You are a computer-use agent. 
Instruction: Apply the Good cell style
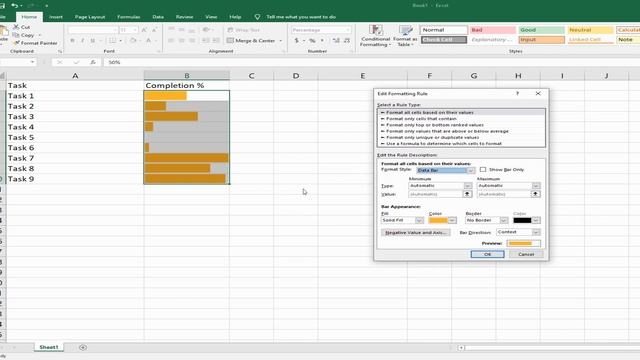click(x=541, y=30)
